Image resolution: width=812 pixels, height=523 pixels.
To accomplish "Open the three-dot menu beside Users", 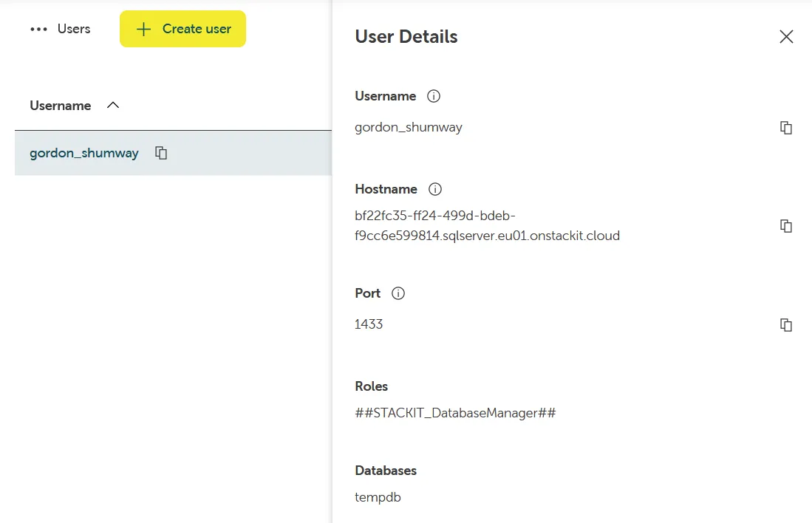I will pos(38,30).
